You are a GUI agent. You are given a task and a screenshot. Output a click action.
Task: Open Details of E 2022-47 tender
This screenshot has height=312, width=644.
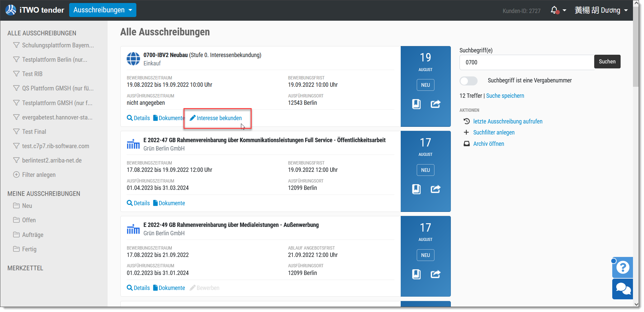pos(138,203)
